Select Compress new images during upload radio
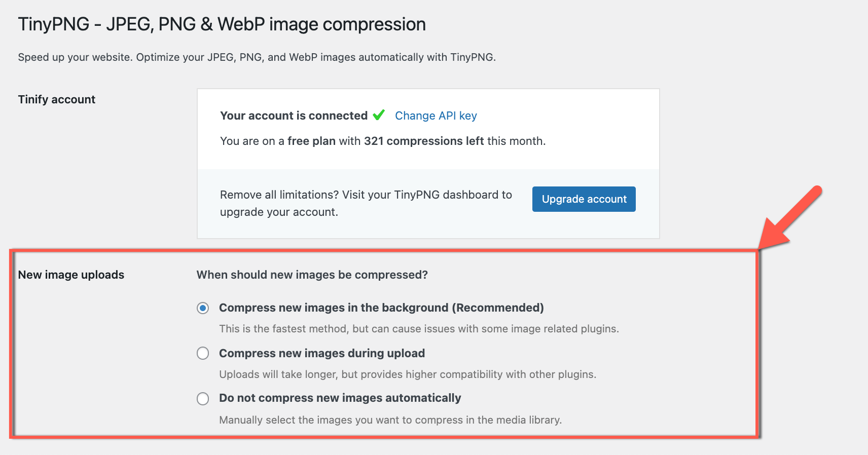 (203, 353)
